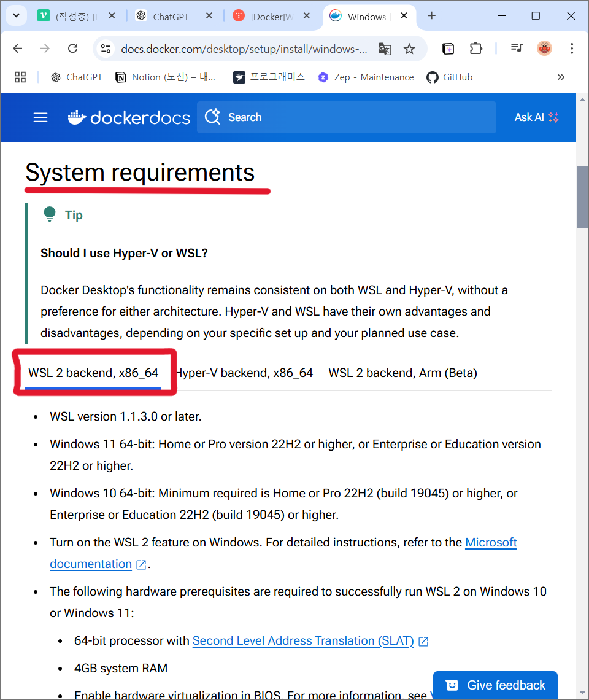The image size is (589, 700).
Task: Open the Chrome profile avatar
Action: point(544,49)
